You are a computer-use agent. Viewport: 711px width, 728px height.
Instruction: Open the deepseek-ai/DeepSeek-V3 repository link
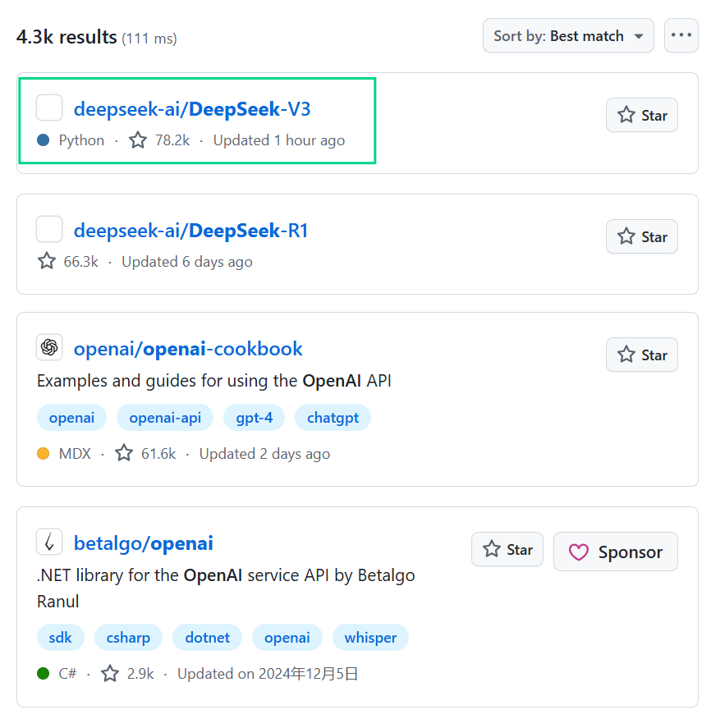pyautogui.click(x=192, y=110)
